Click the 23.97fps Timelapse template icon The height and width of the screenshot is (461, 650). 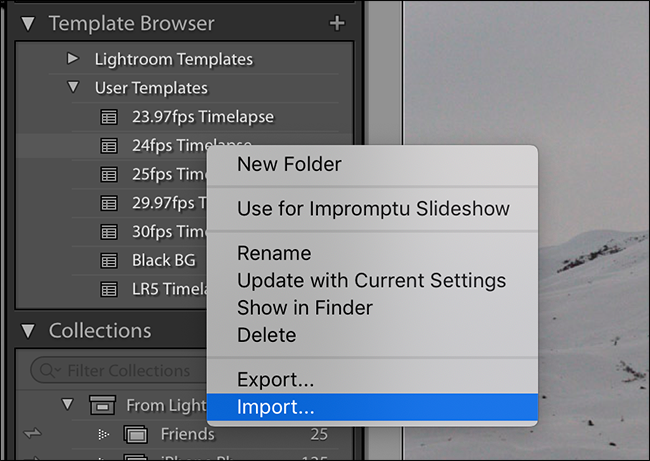click(110, 117)
